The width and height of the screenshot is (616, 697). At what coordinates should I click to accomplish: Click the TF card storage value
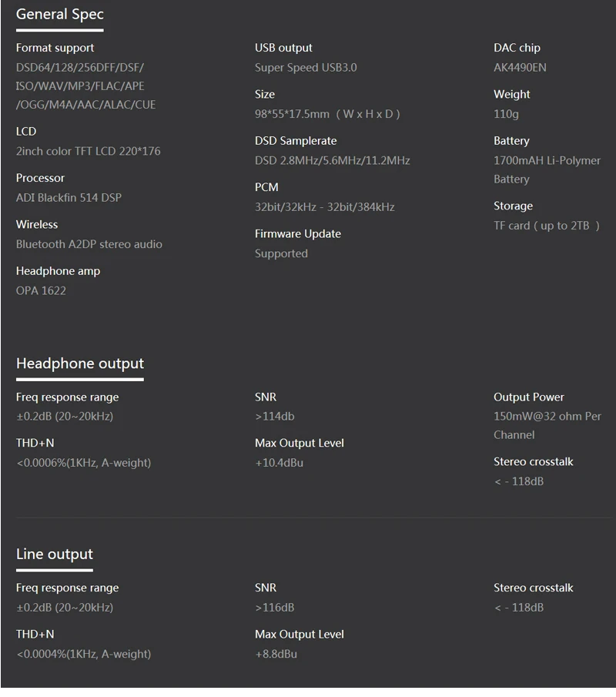547,226
